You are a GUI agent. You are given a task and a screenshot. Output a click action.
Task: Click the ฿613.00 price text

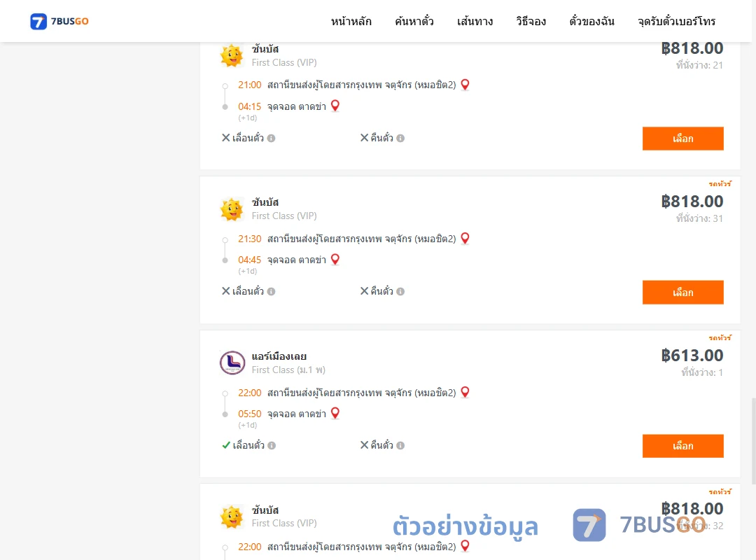click(x=692, y=356)
